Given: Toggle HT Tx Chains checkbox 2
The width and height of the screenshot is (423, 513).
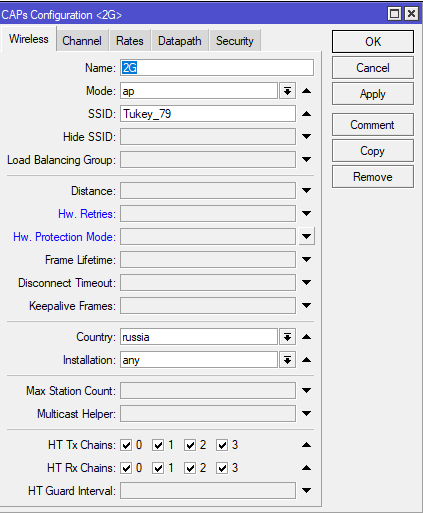Looking at the screenshot, I should click(190, 445).
